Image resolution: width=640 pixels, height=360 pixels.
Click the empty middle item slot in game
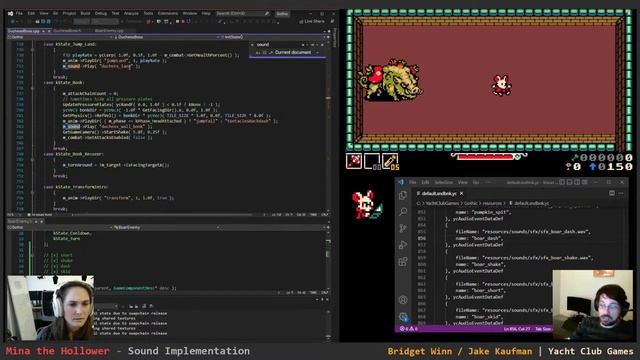[372, 161]
